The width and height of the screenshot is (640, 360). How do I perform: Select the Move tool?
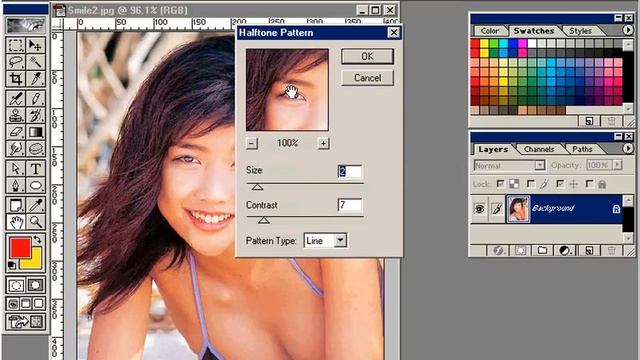36,45
